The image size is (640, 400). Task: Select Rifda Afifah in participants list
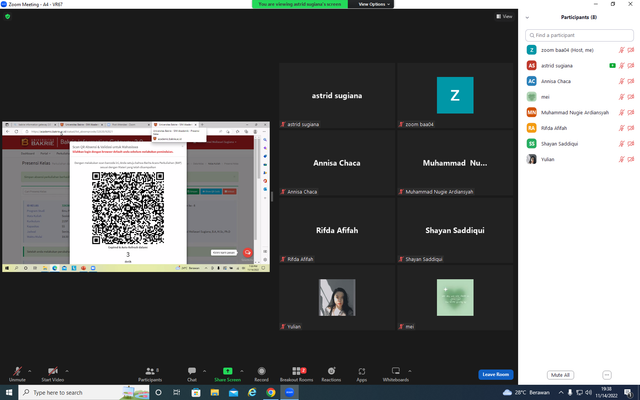pyautogui.click(x=579, y=128)
